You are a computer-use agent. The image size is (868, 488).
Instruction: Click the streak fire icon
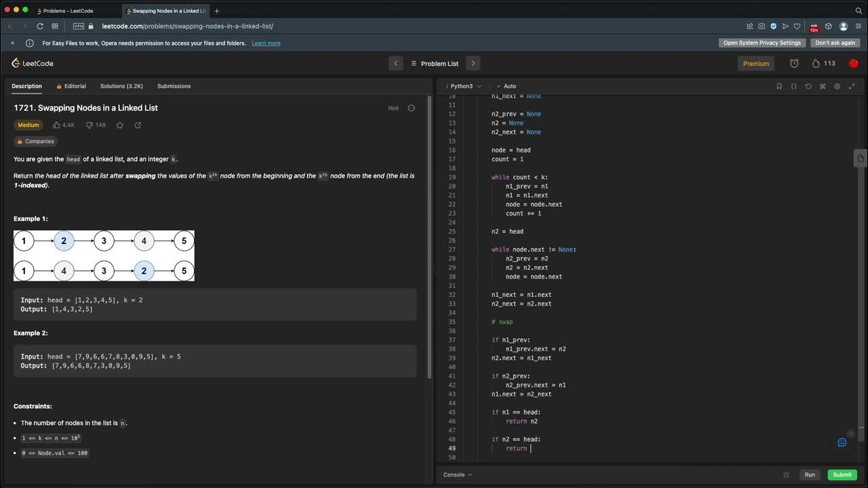816,64
